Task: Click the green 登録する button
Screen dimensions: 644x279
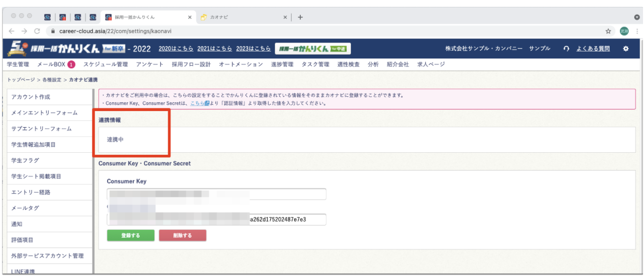Action: tap(131, 235)
